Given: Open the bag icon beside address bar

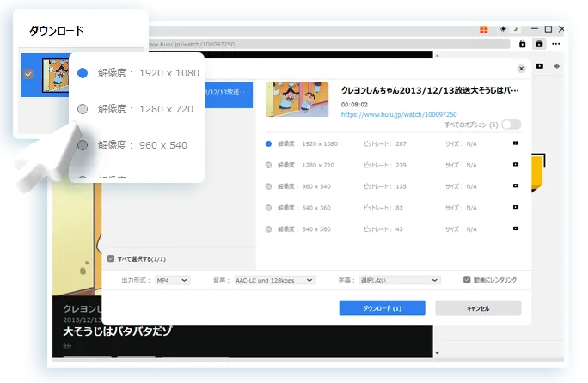Looking at the screenshot, I should coord(539,44).
